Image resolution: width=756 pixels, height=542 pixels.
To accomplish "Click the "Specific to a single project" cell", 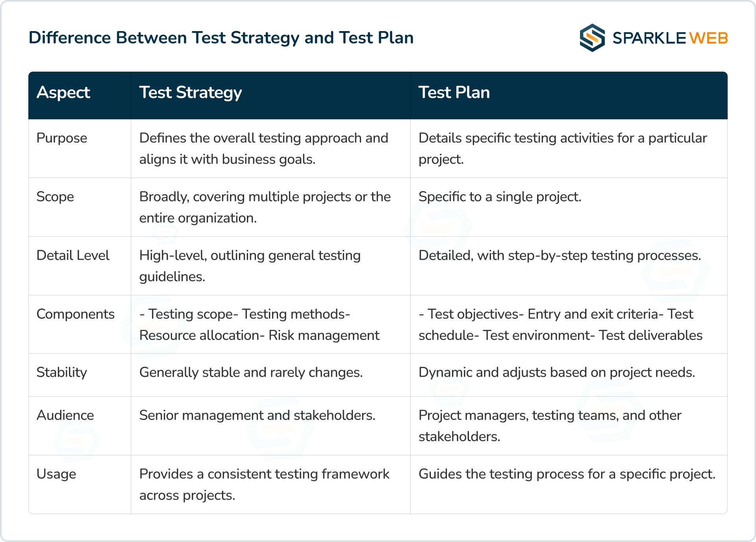I will coord(500,197).
